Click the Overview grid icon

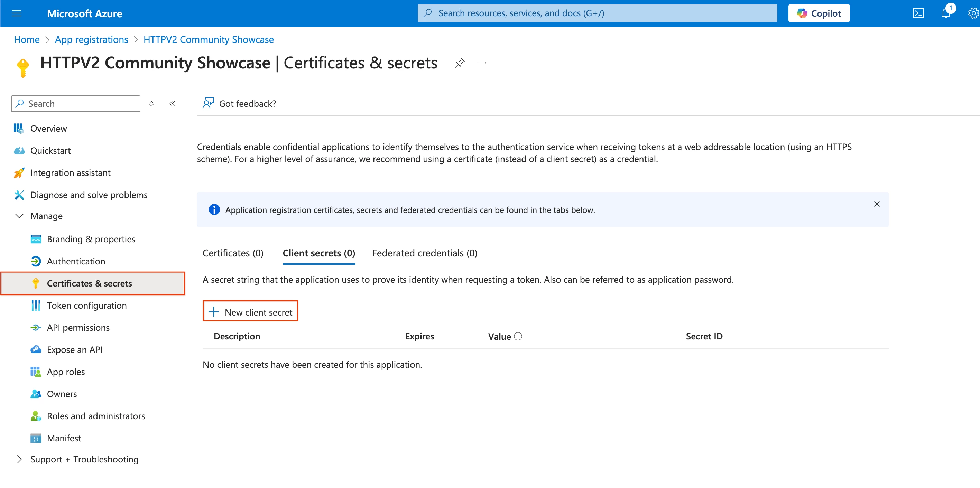[x=19, y=128]
